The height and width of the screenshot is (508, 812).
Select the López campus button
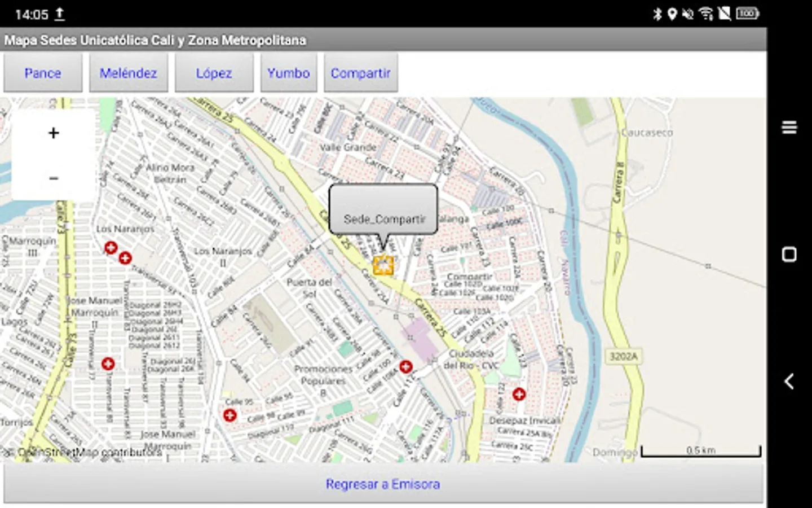214,73
